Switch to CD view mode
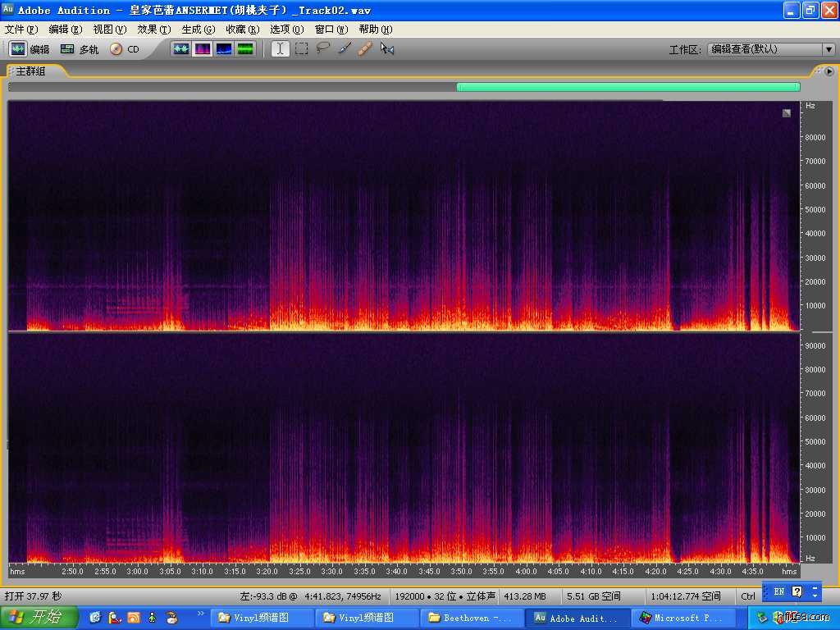The image size is (840, 630). [x=125, y=49]
